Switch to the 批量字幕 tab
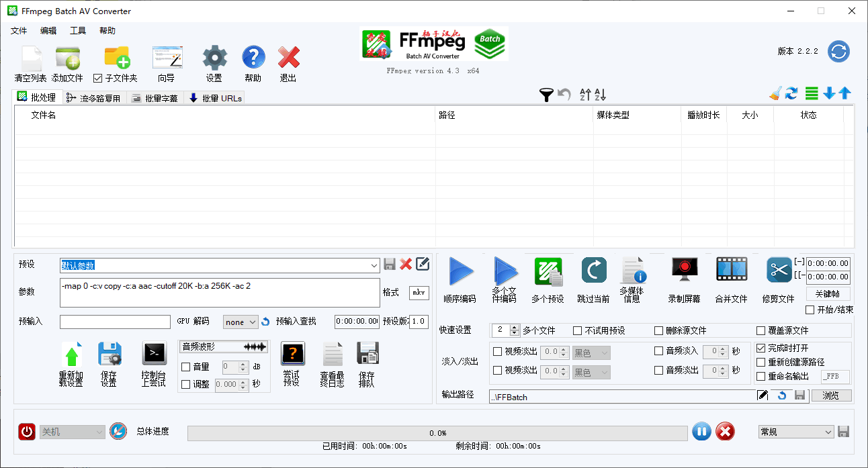The width and height of the screenshot is (868, 468). tap(155, 98)
